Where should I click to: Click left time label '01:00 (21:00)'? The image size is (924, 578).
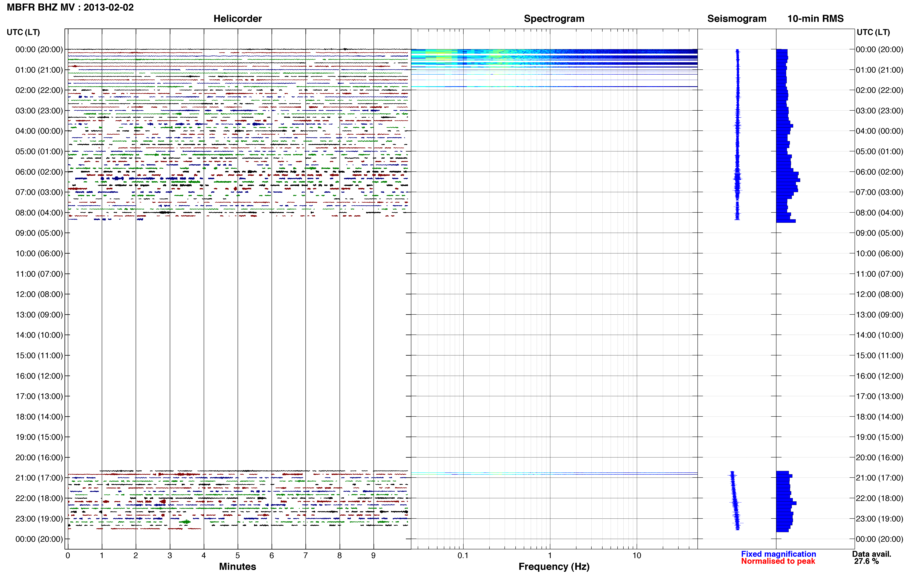tap(39, 70)
